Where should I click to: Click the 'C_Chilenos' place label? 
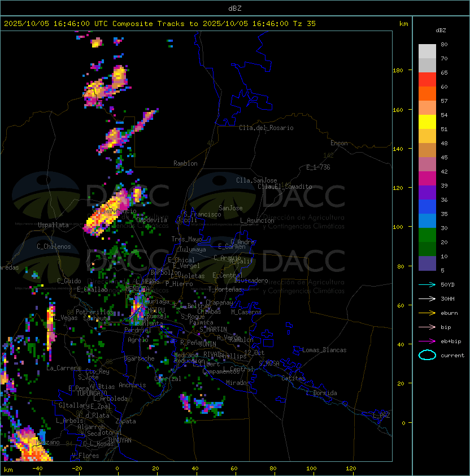pyautogui.click(x=54, y=246)
